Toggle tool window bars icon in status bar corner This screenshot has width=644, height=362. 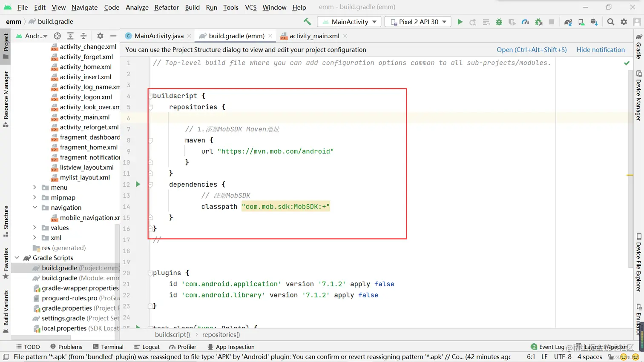(x=6, y=357)
